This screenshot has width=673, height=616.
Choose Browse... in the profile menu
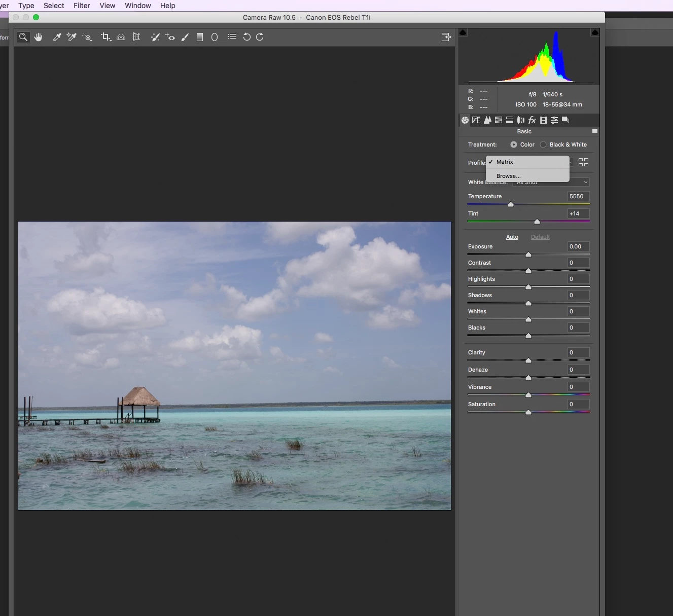[x=527, y=176]
